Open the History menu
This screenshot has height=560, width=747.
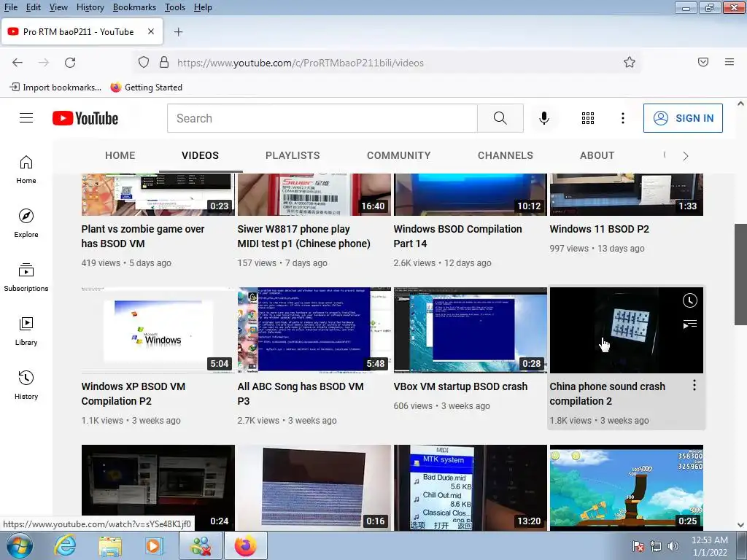point(90,7)
